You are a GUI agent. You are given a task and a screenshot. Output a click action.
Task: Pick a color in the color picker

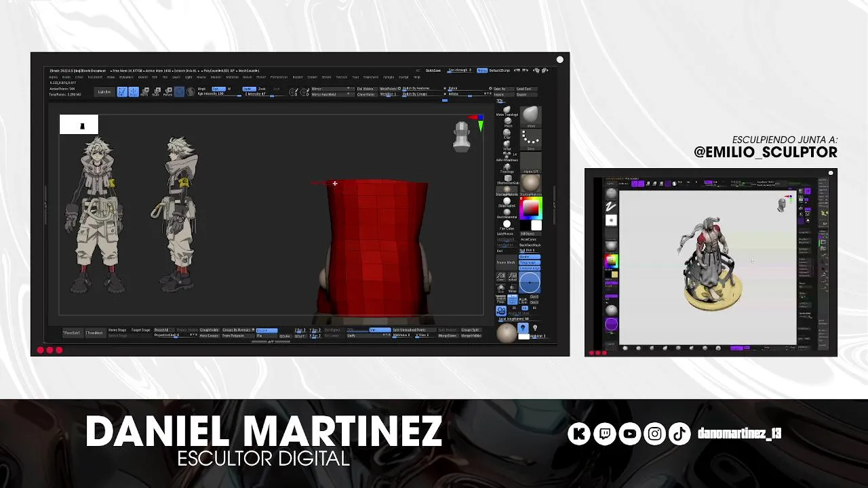531,209
